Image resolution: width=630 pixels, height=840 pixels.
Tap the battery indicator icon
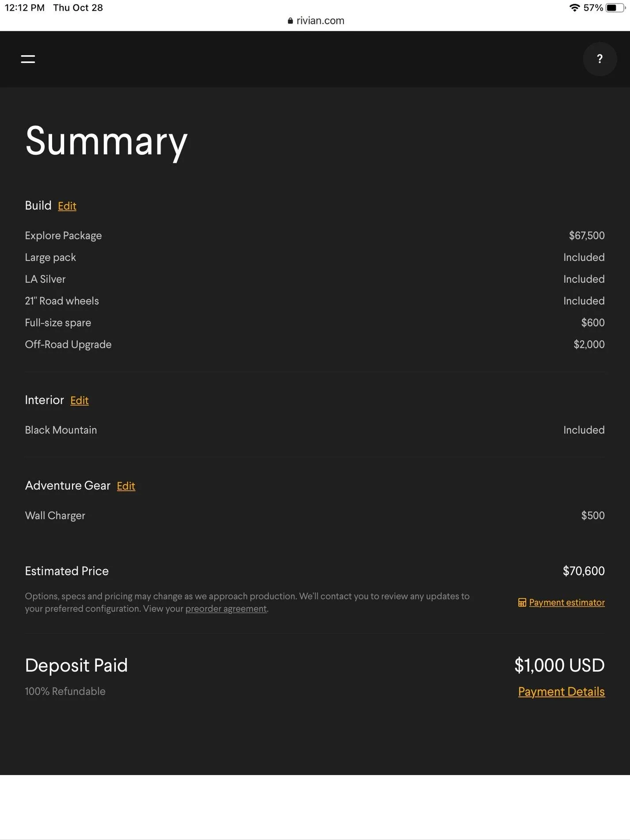pos(615,8)
